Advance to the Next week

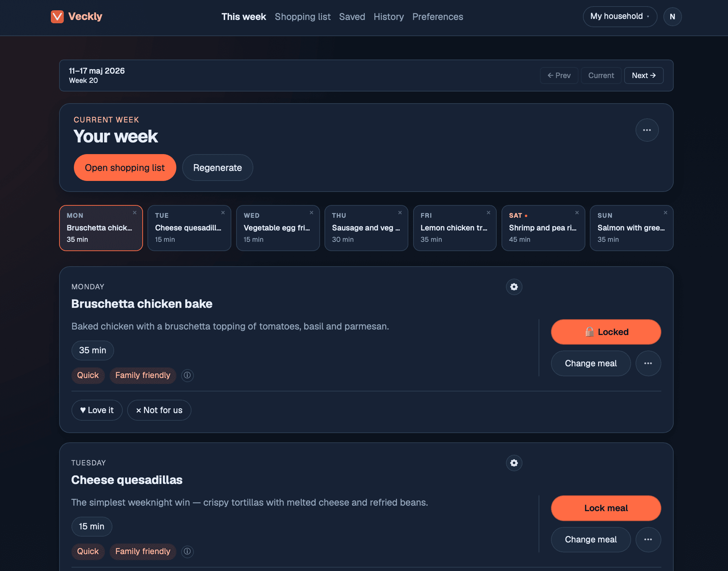[x=644, y=75]
